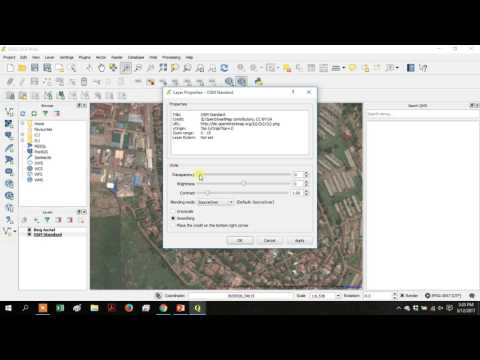The image size is (480, 360).
Task: Click the taskbar search icon
Action: pyautogui.click(x=25, y=308)
